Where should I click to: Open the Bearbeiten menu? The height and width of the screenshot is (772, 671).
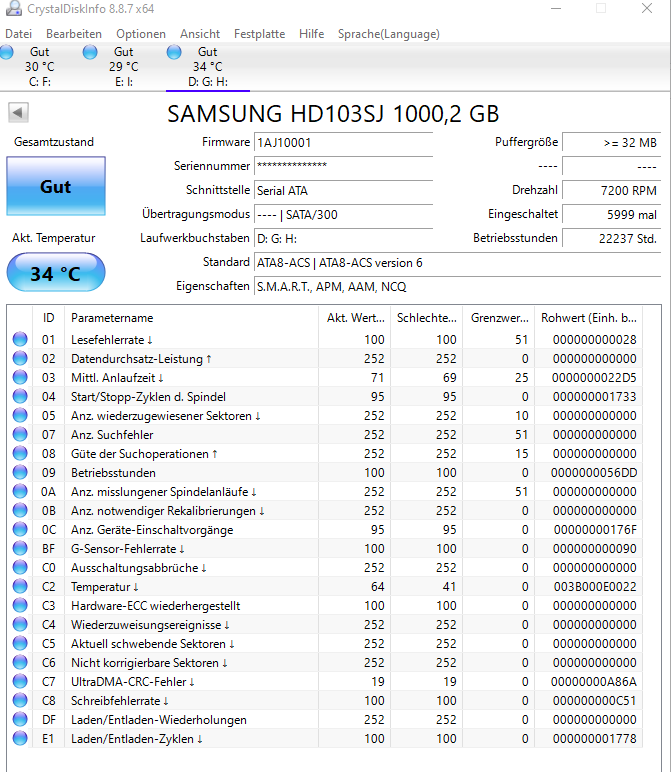(74, 34)
